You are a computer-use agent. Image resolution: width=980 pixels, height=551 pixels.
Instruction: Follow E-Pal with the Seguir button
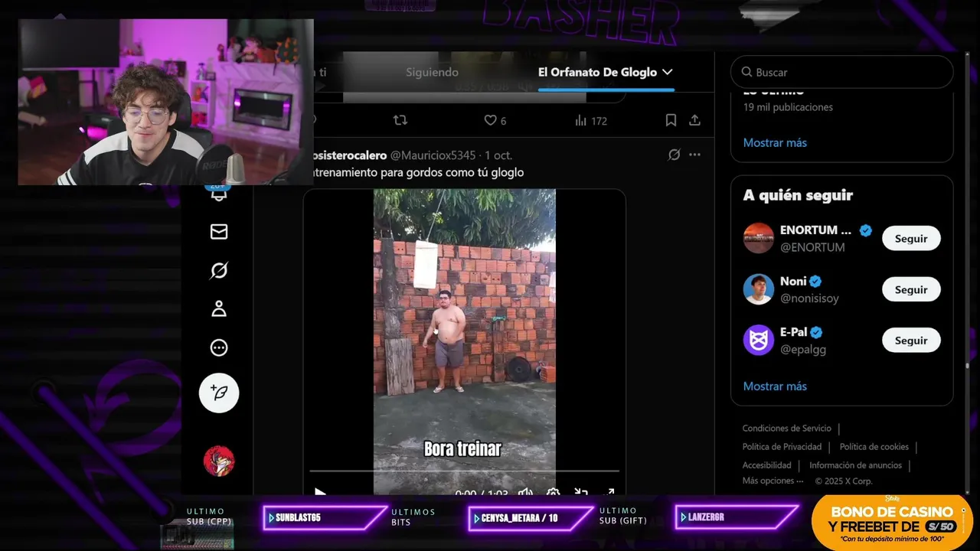point(911,341)
